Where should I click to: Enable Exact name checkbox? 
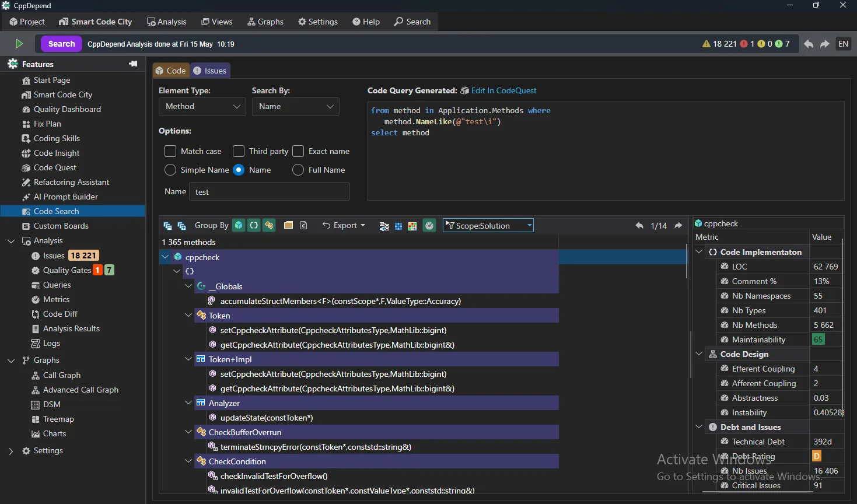point(298,151)
